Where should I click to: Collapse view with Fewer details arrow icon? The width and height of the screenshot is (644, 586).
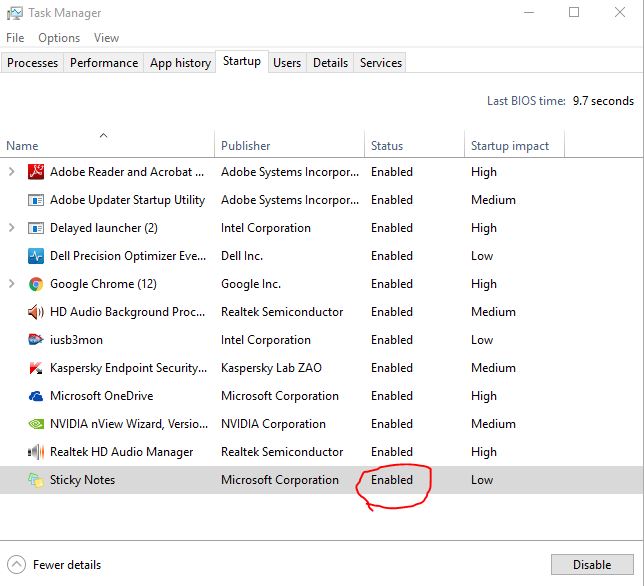16,565
